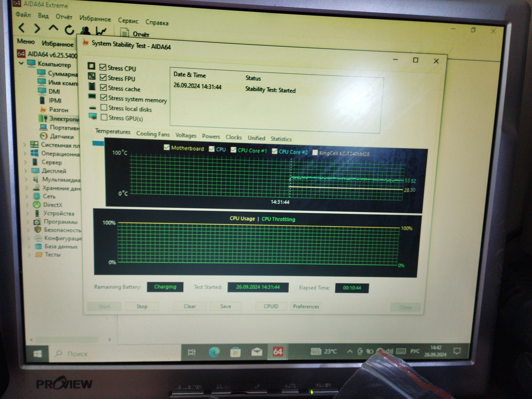The height and width of the screenshot is (399, 532).
Task: Click the Forward navigation arrow in AIDA64 toolbar
Action: 37,28
